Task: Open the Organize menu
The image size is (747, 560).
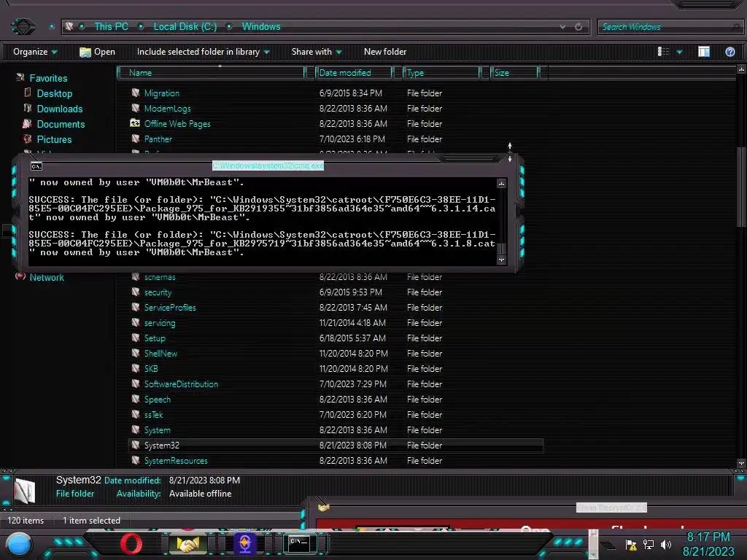Action: point(35,52)
